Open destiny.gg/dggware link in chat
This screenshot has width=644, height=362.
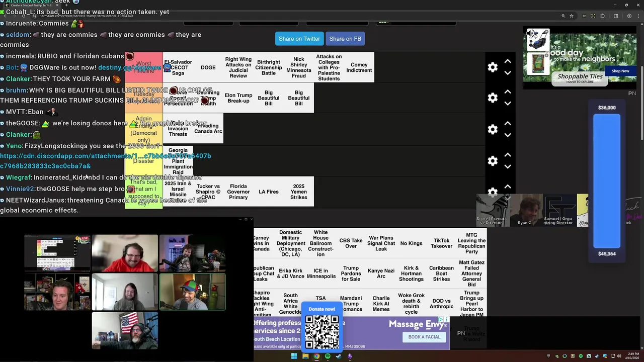(x=129, y=67)
